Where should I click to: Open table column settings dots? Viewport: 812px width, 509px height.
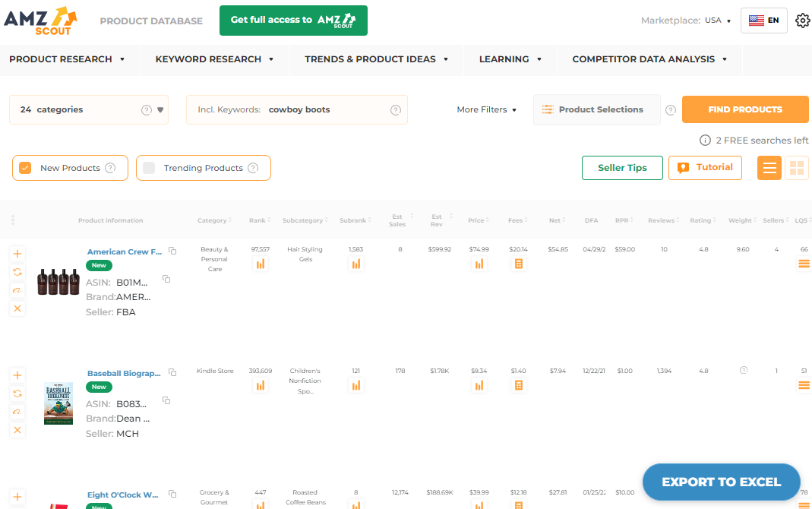point(13,220)
